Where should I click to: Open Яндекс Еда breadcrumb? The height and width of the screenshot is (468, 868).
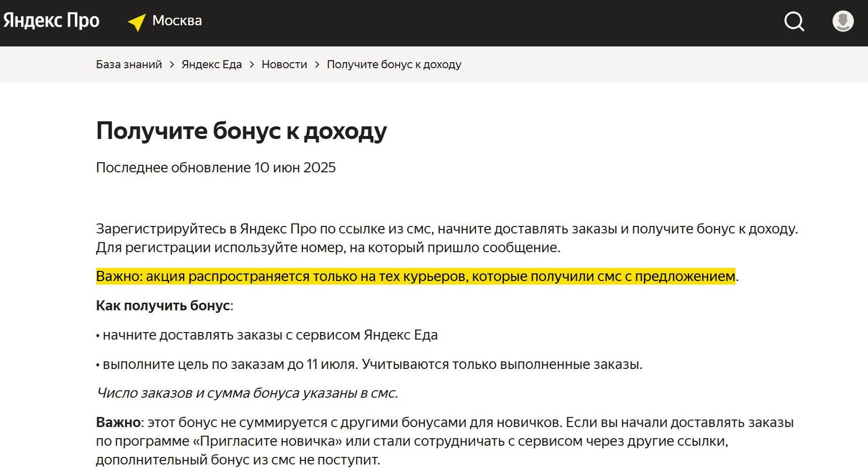tap(211, 65)
